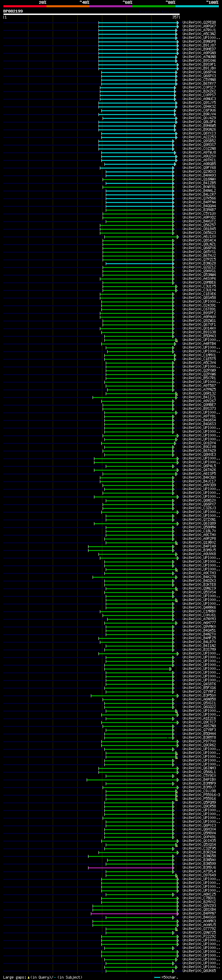Select the UniRef100_A9PCN9 label
Viewport: 222px width, 980px height.
pyautogui.click(x=199, y=53)
